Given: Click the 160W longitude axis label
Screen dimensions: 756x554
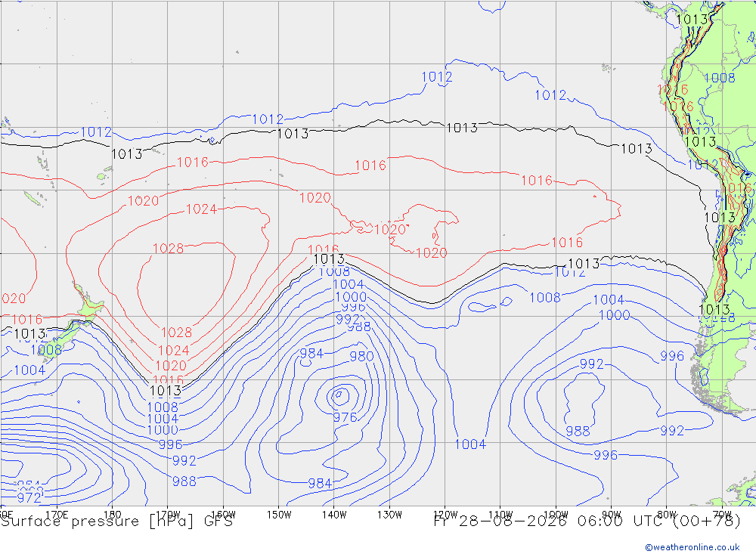Looking at the screenshot, I should (224, 515).
